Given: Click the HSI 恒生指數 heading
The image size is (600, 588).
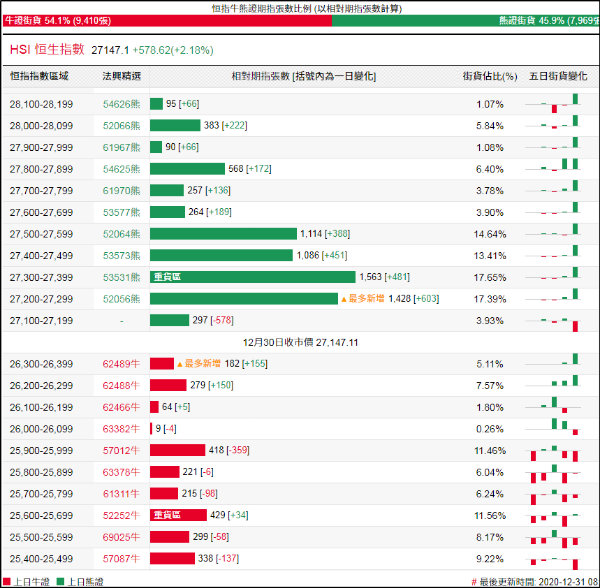Looking at the screenshot, I should pos(47,50).
